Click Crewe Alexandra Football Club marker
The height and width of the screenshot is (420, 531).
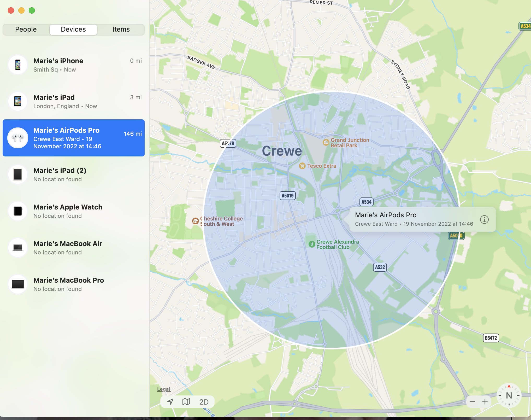point(312,244)
